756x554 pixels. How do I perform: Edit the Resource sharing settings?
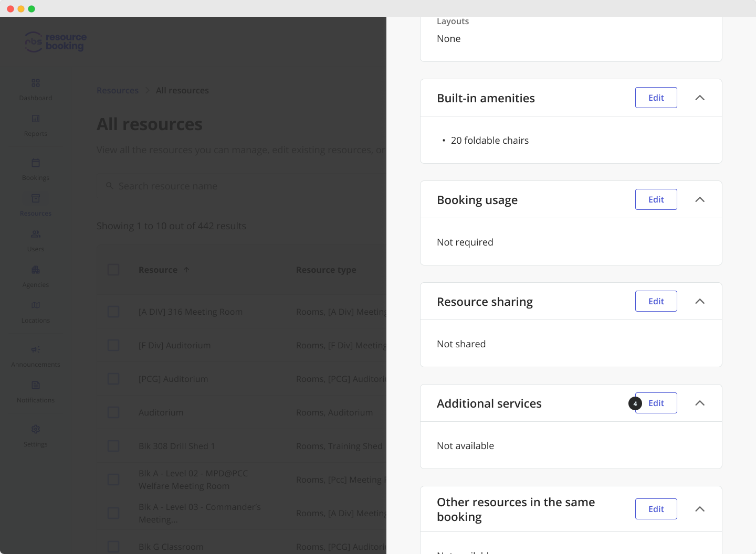656,301
